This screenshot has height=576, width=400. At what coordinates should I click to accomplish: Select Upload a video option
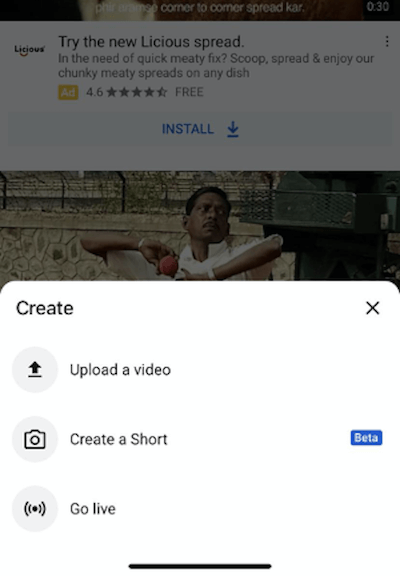(200, 370)
